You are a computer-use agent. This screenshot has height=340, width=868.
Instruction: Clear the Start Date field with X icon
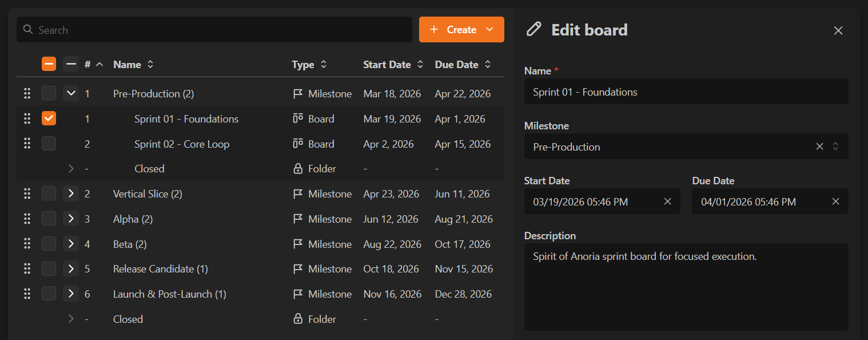click(667, 201)
